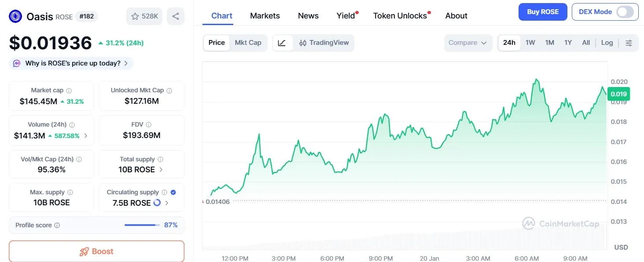Viewport: 644px width, 262px height.
Task: Click the Boost button
Action: 96,251
